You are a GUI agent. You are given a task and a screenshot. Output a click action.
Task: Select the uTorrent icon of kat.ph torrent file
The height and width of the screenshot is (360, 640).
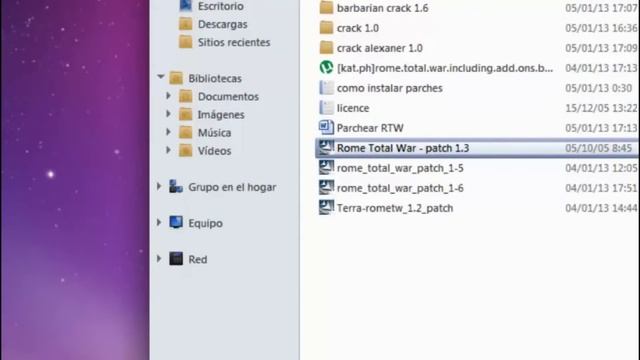326,67
